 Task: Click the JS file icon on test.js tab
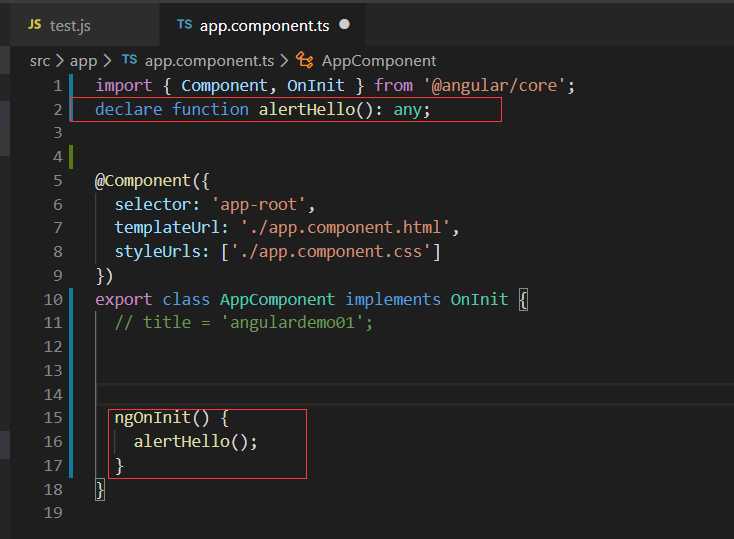pyautogui.click(x=35, y=24)
